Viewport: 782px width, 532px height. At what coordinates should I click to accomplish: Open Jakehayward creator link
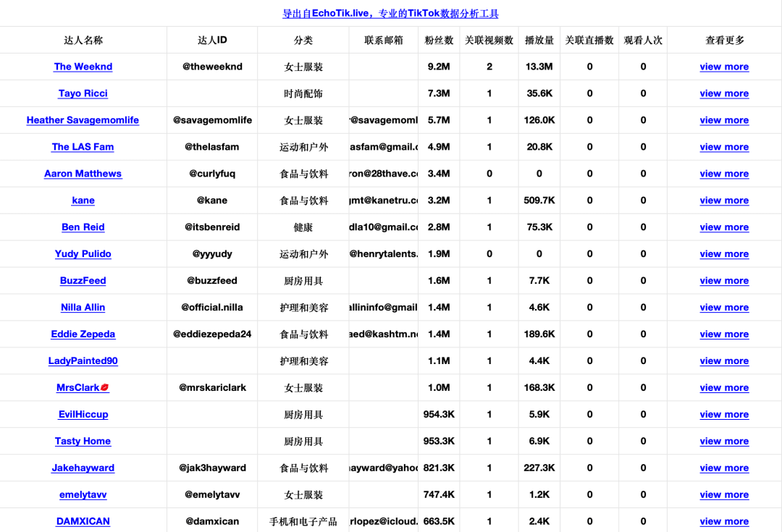83,468
